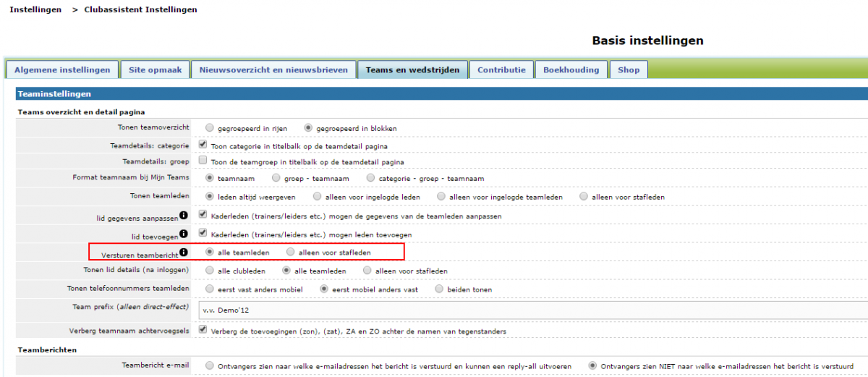
Task: Select 'alleen voor ingelogde teamleden' radio
Action: pyautogui.click(x=442, y=196)
